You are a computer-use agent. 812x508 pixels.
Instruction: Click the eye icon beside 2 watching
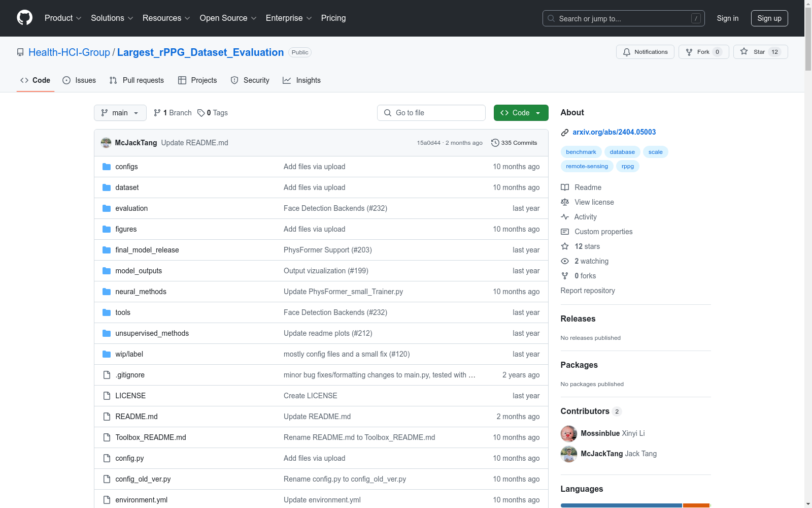coord(565,261)
